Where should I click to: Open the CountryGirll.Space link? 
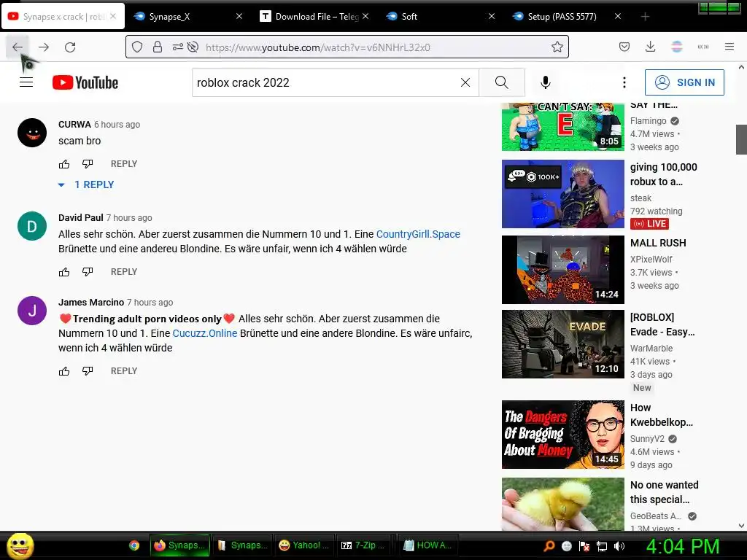click(x=418, y=234)
